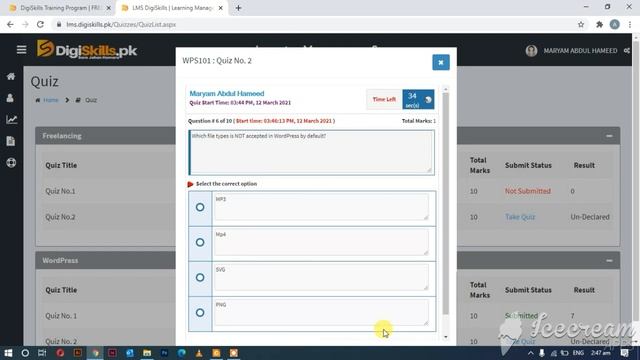Click Not Submitted status text
This screenshot has height=360, width=640.
click(527, 191)
